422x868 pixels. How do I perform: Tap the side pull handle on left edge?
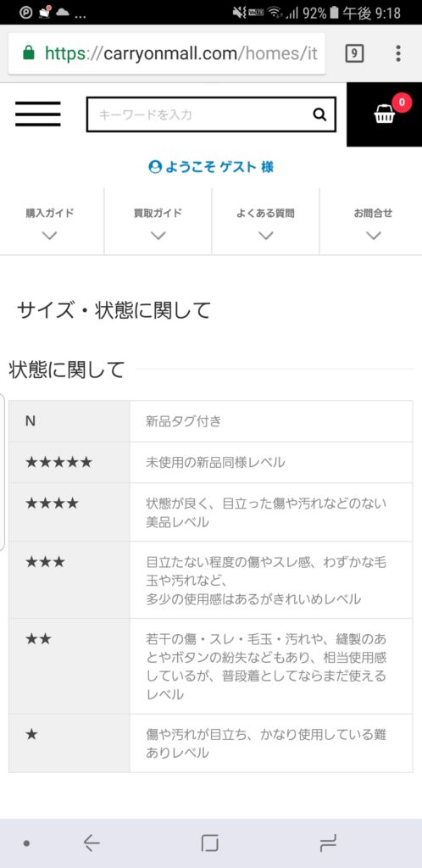pyautogui.click(x=3, y=471)
